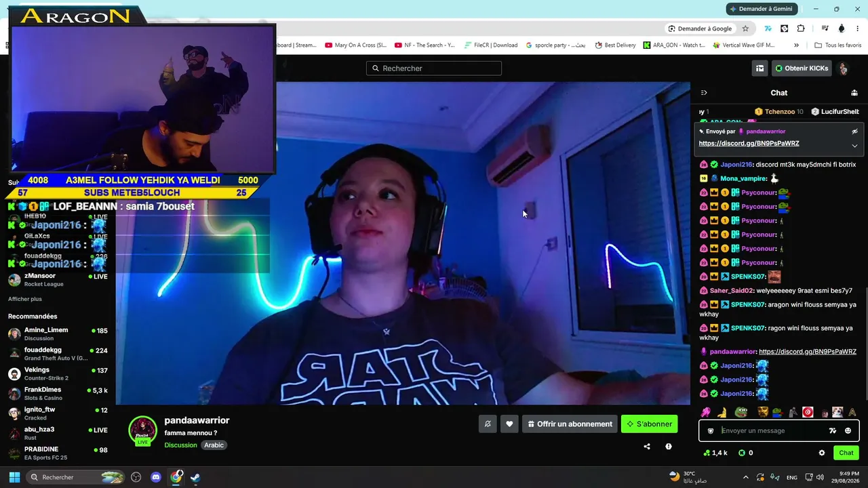Show more bookmarks with the chevron
The image size is (868, 488).
click(796, 45)
